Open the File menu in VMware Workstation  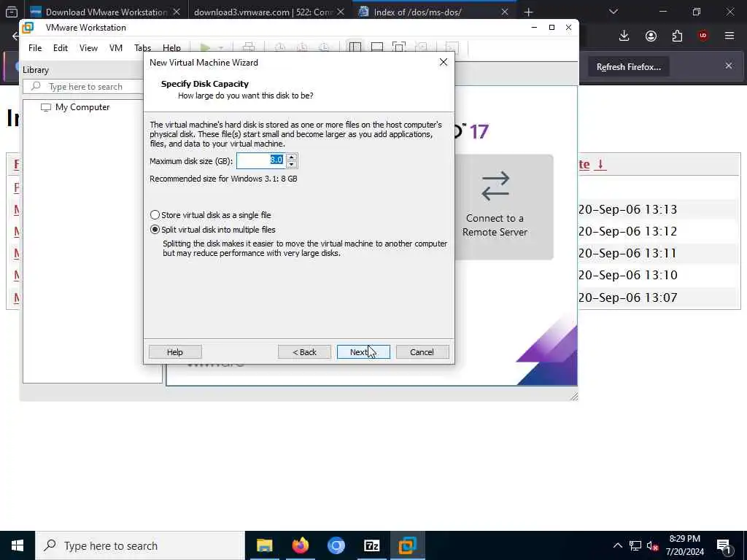point(35,47)
